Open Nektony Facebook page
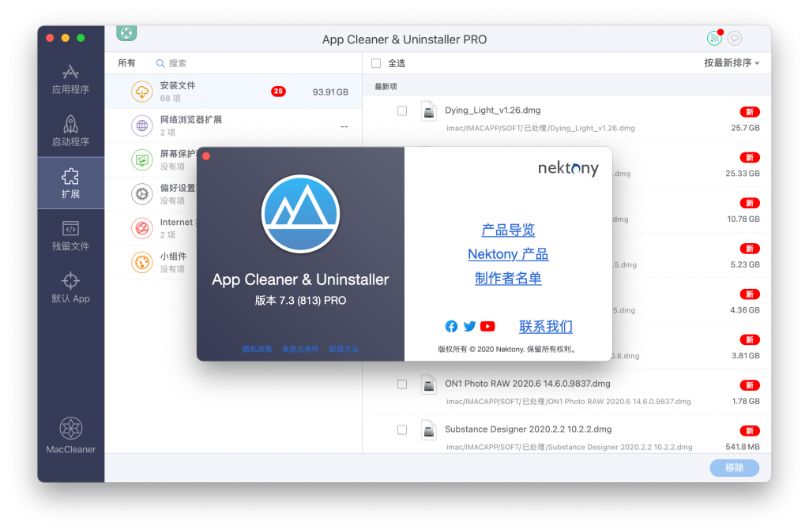The width and height of the screenshot is (809, 532). [x=451, y=326]
